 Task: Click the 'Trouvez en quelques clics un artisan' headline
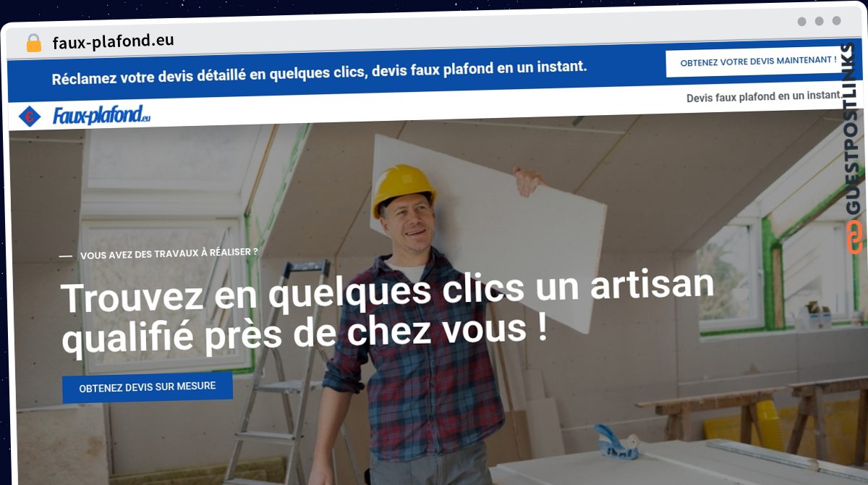tap(387, 292)
